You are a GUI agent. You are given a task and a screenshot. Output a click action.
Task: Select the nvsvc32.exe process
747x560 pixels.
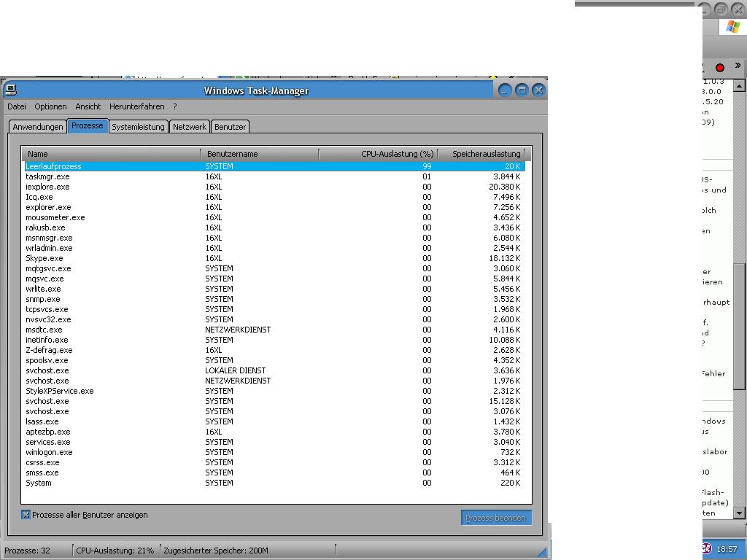pyautogui.click(x=274, y=319)
